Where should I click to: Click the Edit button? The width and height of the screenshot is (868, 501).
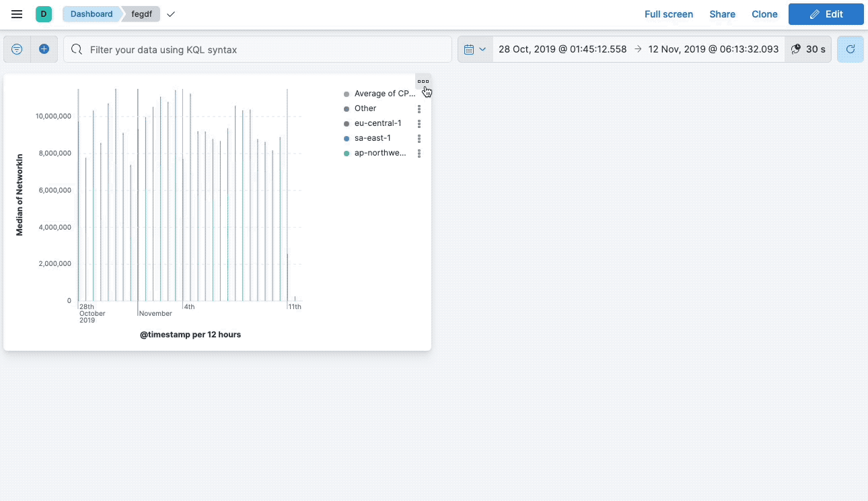click(826, 14)
